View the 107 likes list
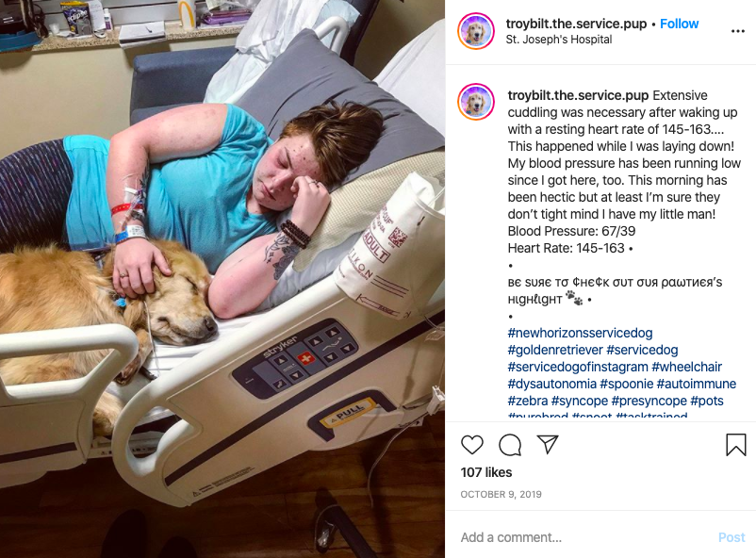This screenshot has height=558, width=756. (486, 472)
